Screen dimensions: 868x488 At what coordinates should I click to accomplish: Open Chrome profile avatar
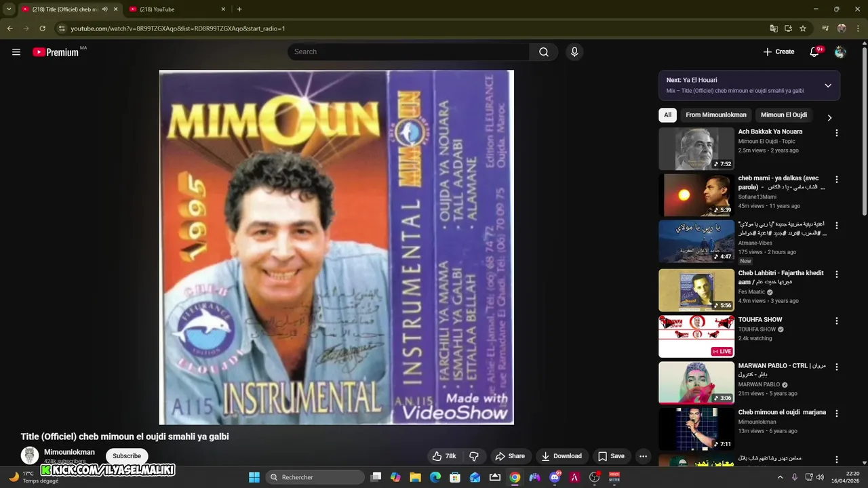coord(842,28)
